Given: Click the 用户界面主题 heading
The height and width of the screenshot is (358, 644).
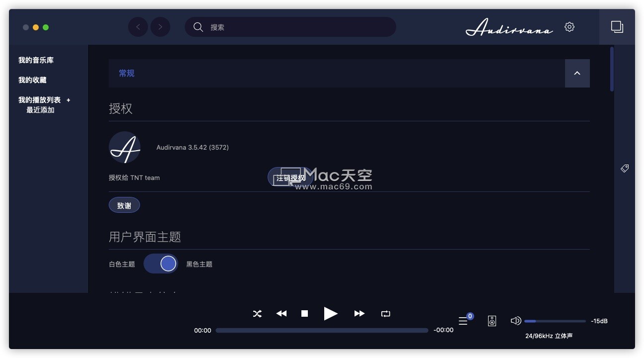Looking at the screenshot, I should pos(145,237).
